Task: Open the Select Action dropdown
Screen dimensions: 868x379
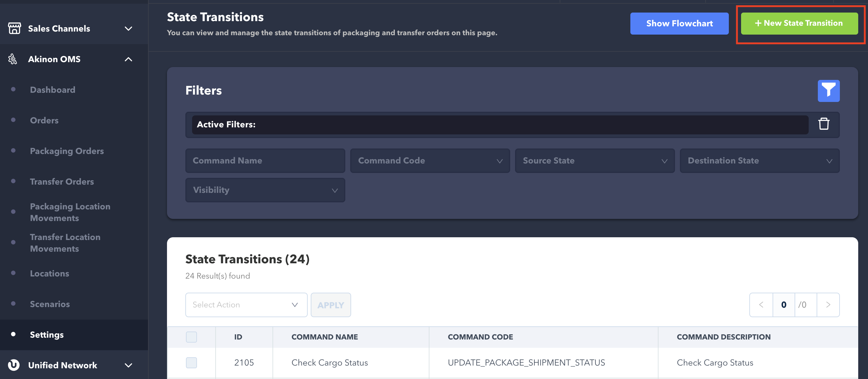Action: click(246, 305)
